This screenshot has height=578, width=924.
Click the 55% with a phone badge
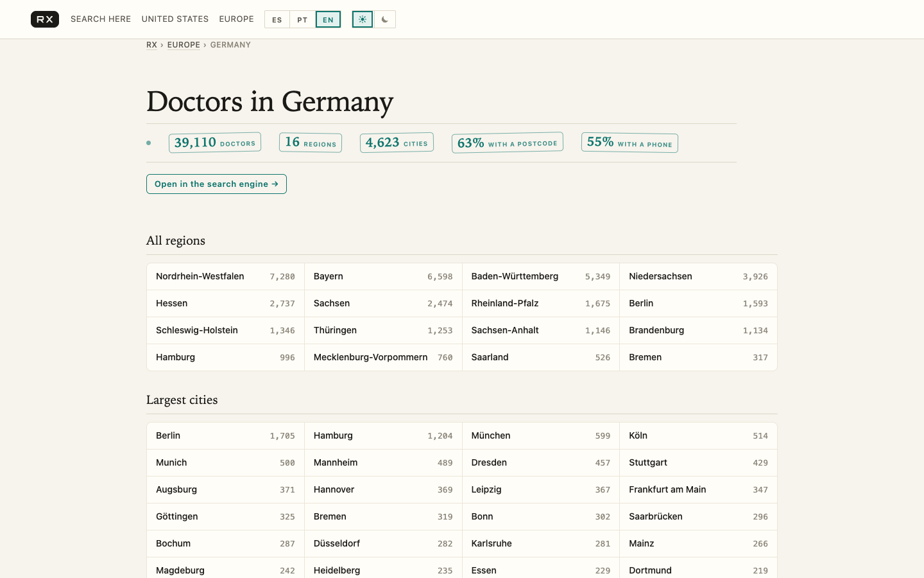629,143
